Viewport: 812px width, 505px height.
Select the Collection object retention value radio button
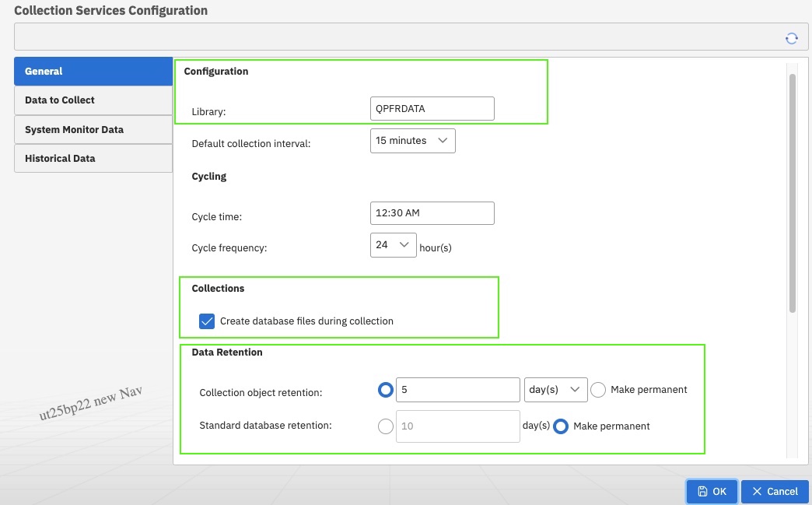tap(385, 390)
